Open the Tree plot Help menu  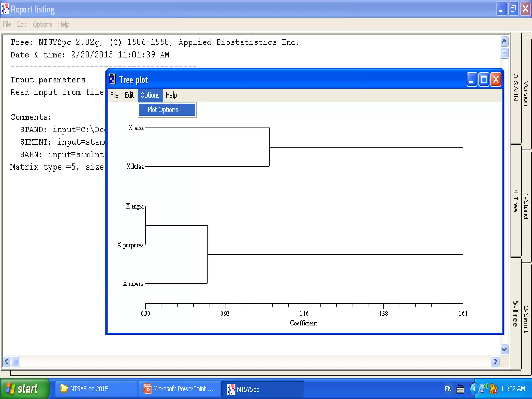click(171, 95)
